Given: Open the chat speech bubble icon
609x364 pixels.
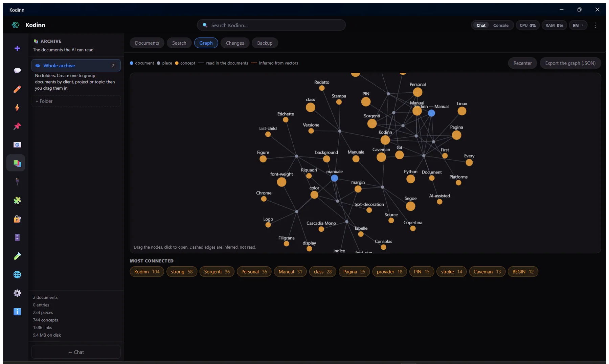Looking at the screenshot, I should [17, 70].
